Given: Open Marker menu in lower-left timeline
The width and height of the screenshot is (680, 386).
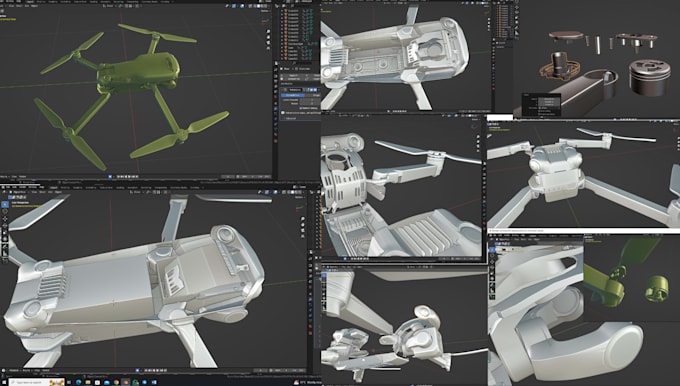Looking at the screenshot, I should 46,370.
